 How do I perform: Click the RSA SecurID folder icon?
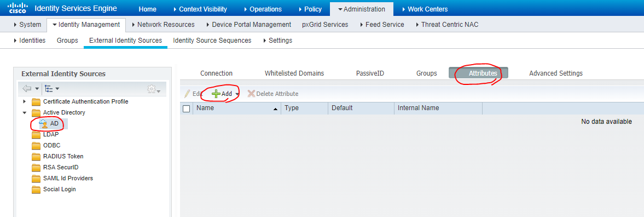37,168
